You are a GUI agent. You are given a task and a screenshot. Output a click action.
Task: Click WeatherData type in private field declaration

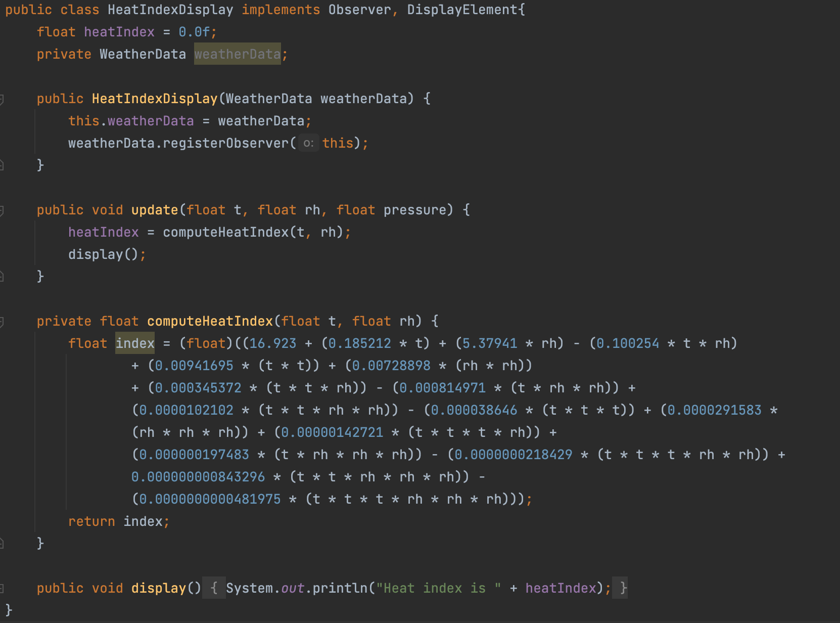(143, 54)
